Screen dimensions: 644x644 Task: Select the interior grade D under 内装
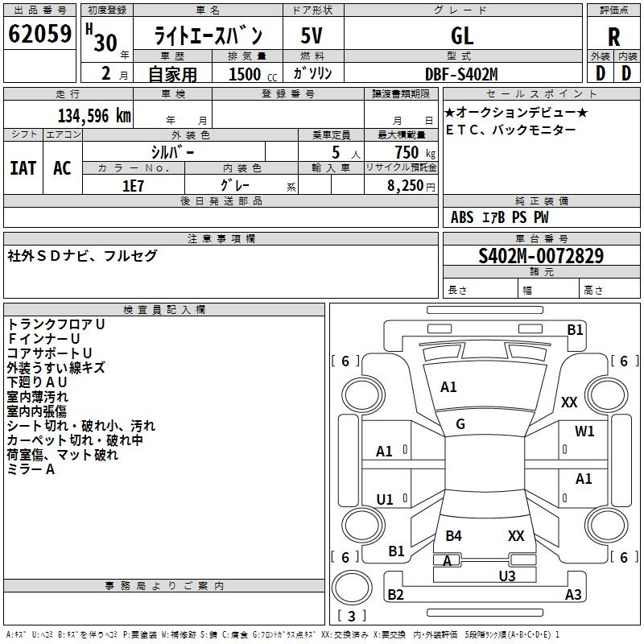click(x=626, y=73)
